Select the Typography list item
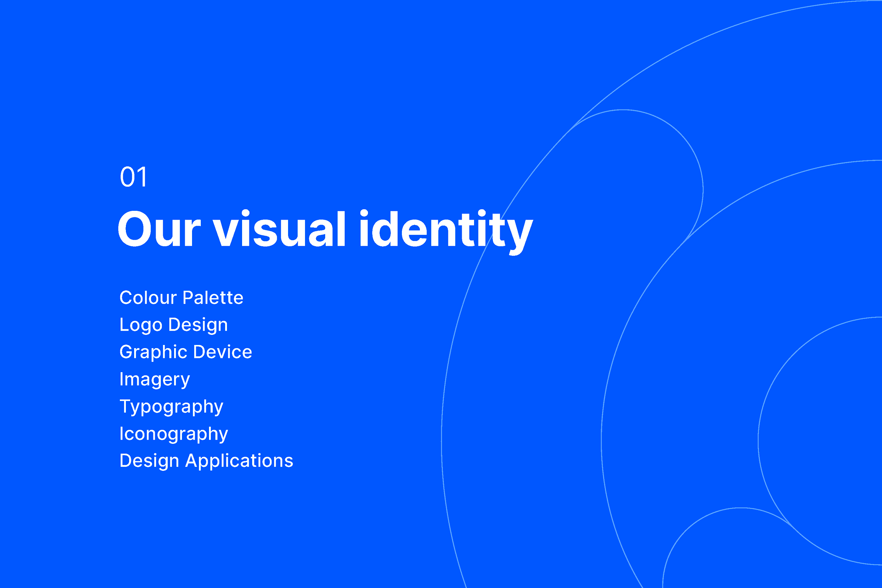 pyautogui.click(x=171, y=407)
